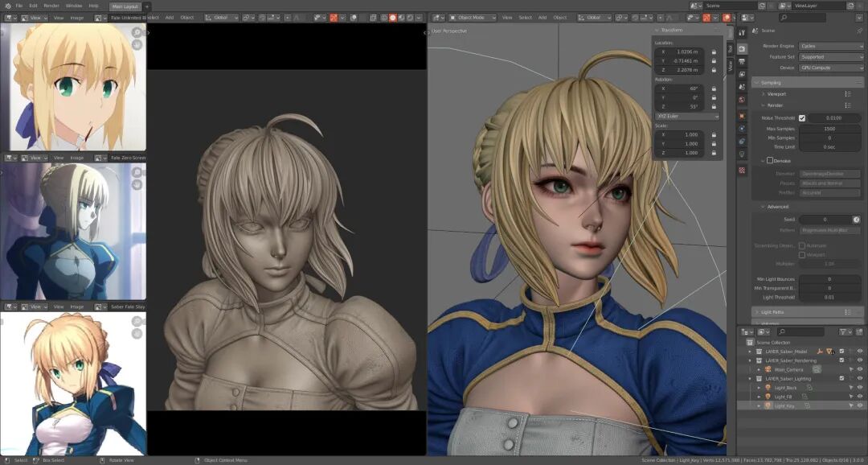Open the File menu

[19, 6]
